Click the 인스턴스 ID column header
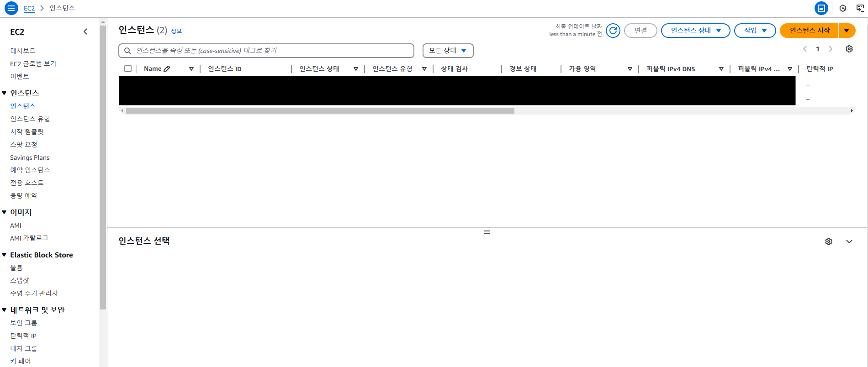Viewport: 868px width, 367px height. (225, 69)
